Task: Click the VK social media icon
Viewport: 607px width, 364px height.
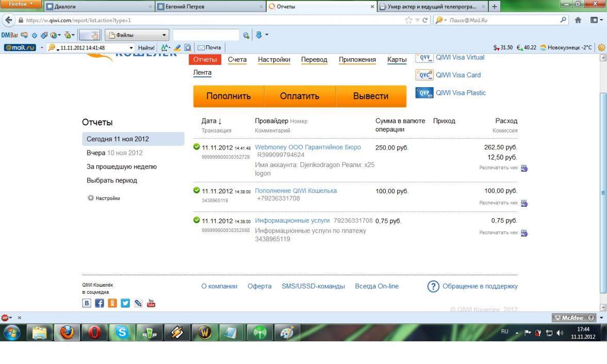Action: coord(87,303)
